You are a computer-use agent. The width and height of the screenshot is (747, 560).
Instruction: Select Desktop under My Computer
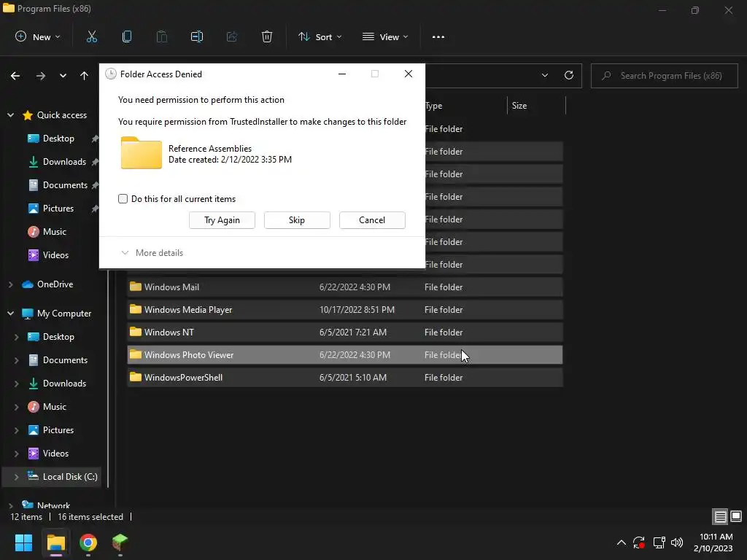[x=58, y=337]
